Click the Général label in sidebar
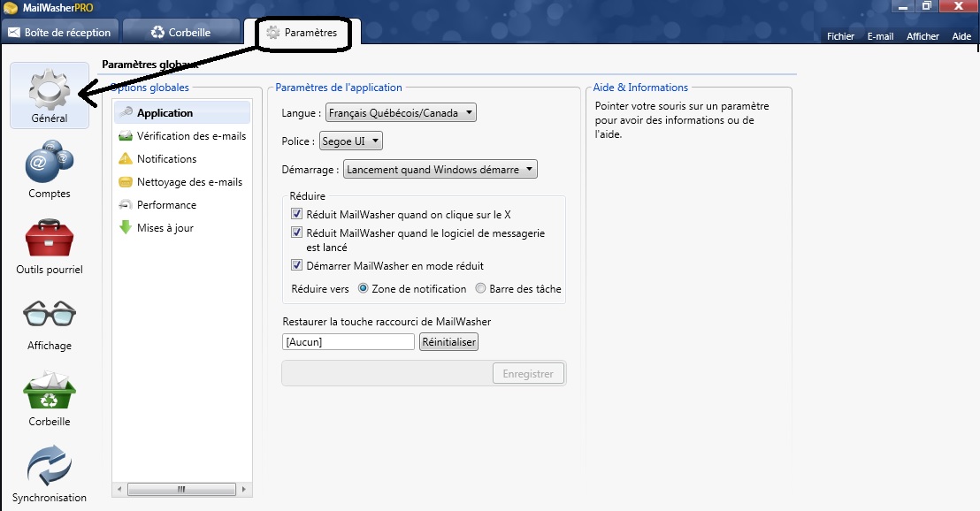 point(50,118)
